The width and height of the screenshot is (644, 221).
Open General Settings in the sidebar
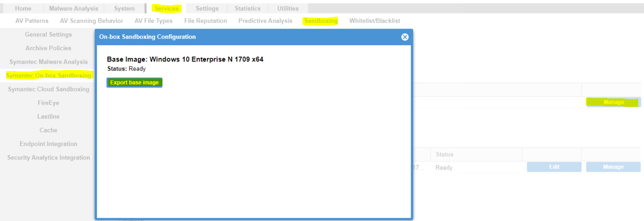[x=48, y=34]
